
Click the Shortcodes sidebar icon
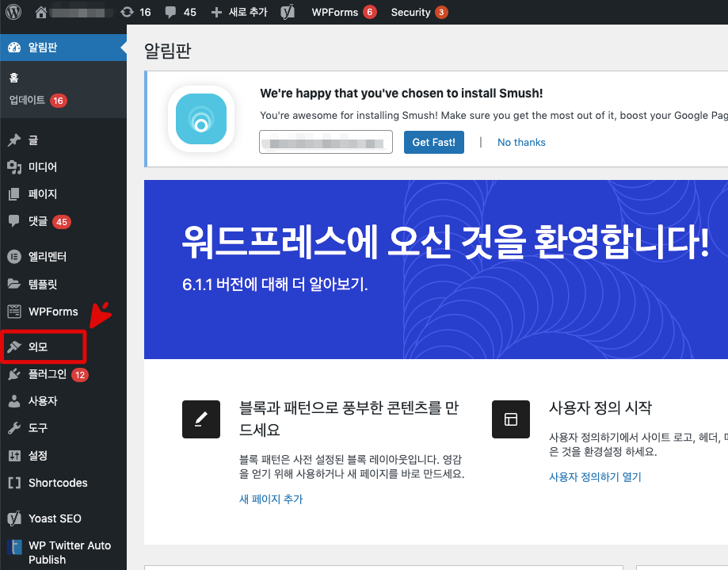click(x=16, y=483)
